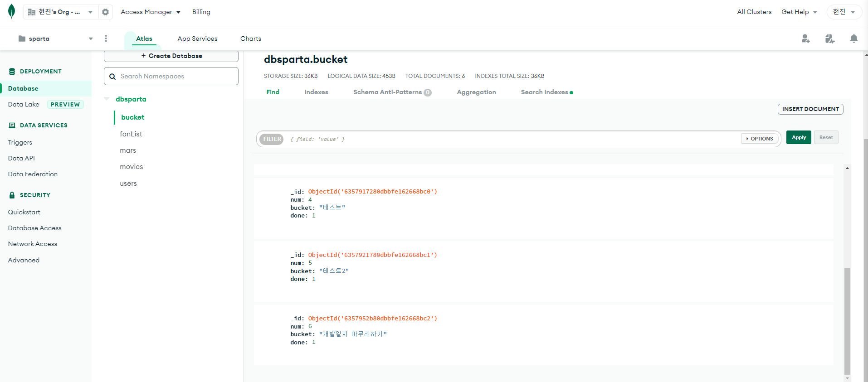The width and height of the screenshot is (868, 382).
Task: Select the users collection
Action: (x=128, y=184)
